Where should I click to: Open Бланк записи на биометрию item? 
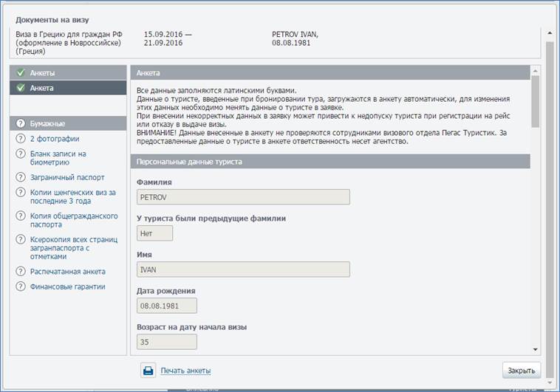pyautogui.click(x=58, y=158)
